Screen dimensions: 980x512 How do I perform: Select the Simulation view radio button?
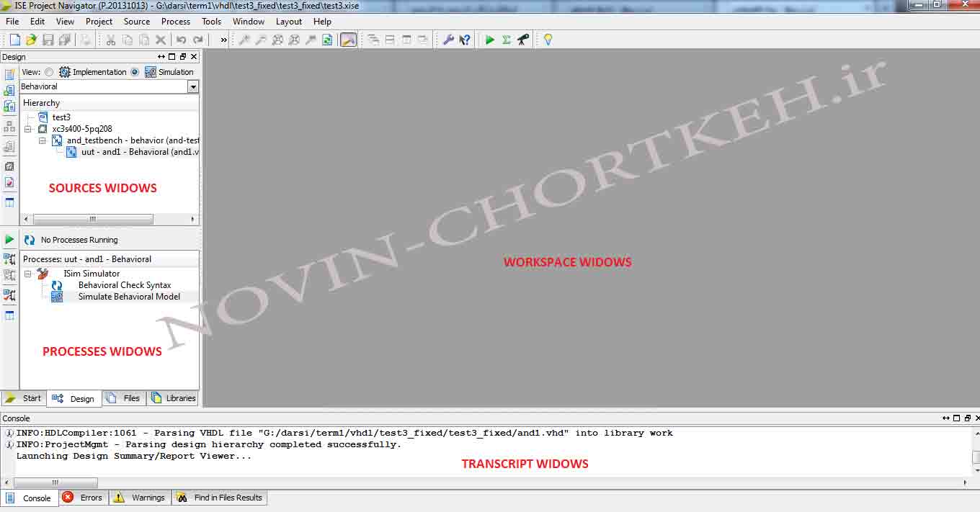[135, 72]
